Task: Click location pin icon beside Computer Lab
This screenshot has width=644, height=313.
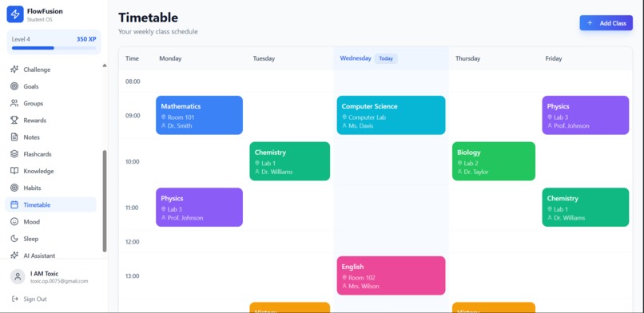Action: [344, 117]
